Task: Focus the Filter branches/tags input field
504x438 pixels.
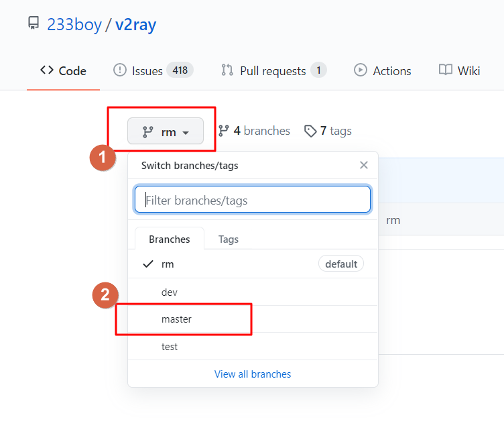Action: [253, 200]
